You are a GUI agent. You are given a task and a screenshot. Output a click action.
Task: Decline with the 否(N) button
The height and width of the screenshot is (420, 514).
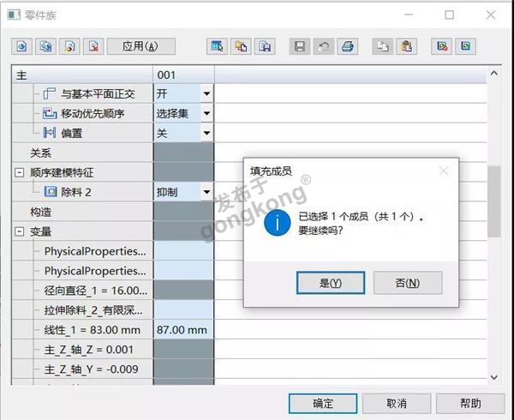[408, 283]
